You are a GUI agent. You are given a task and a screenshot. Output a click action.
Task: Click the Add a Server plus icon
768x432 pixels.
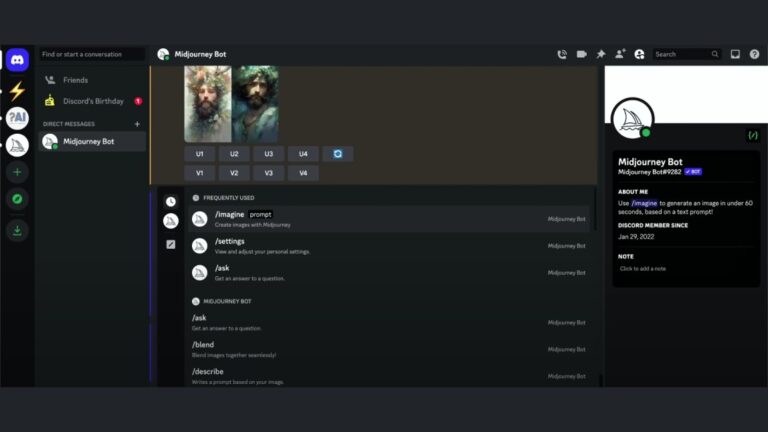[17, 172]
